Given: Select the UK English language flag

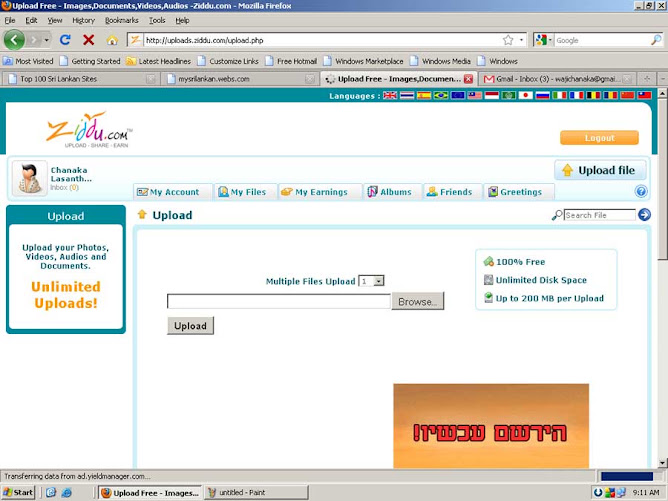Looking at the screenshot, I should pyautogui.click(x=390, y=95).
